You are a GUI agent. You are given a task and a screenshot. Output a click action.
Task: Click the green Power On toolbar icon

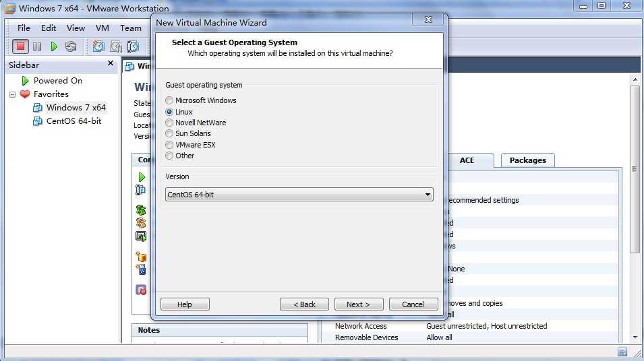click(54, 46)
